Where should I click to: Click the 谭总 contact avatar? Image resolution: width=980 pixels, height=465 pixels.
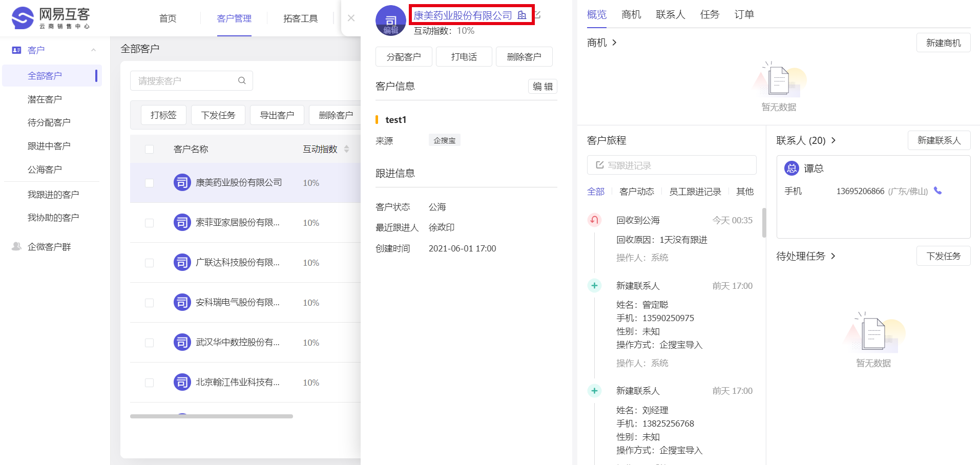click(x=791, y=168)
